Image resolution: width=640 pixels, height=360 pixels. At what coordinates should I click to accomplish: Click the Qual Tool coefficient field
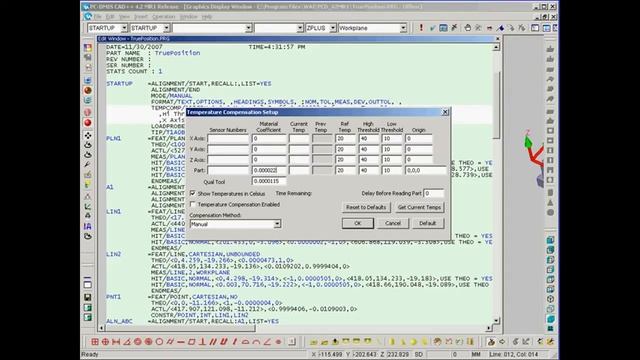click(x=269, y=181)
